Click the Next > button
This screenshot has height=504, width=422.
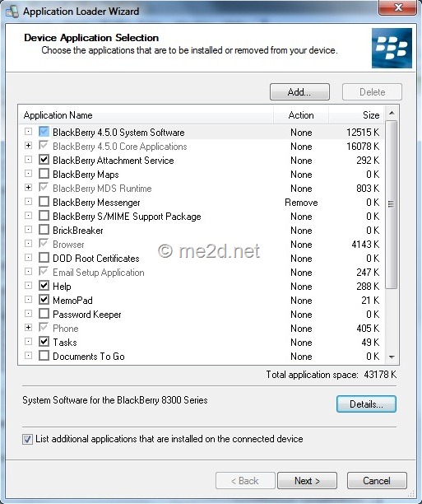click(307, 481)
